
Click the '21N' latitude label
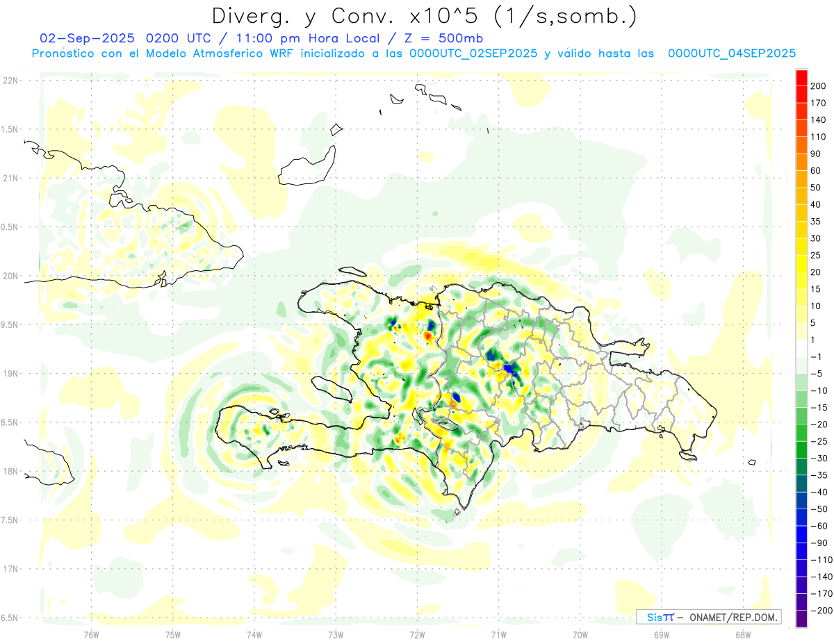click(x=10, y=179)
